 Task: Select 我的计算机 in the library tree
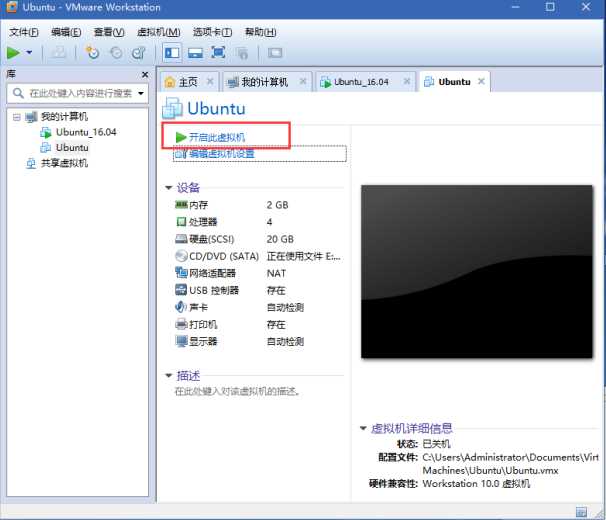[57, 117]
